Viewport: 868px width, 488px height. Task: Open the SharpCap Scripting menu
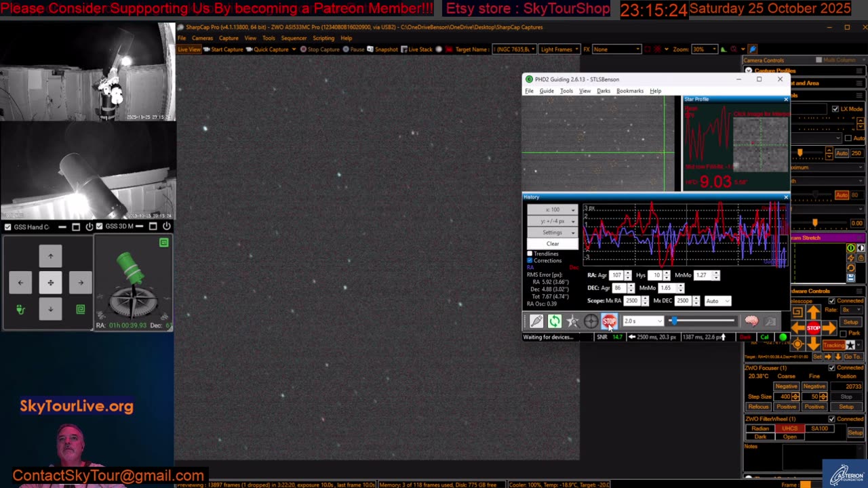tap(323, 38)
